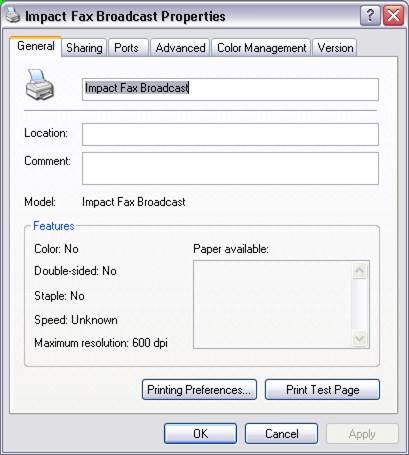Switch to the Sharing tab
This screenshot has height=455, width=409.
pos(84,48)
